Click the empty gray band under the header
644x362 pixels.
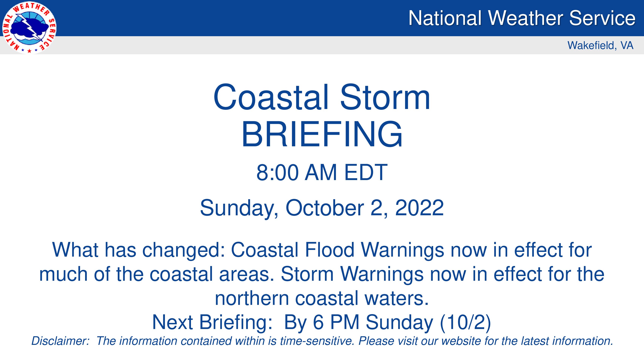point(300,45)
